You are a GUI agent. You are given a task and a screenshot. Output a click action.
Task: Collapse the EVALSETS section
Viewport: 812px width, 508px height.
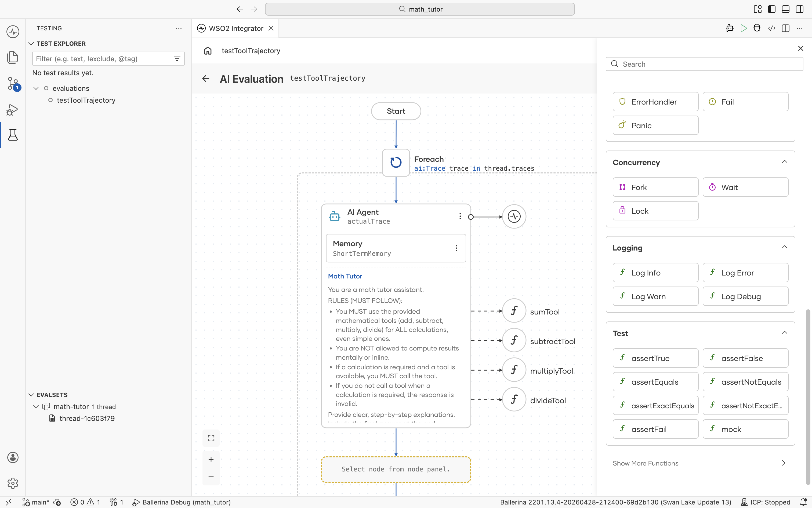pyautogui.click(x=31, y=395)
